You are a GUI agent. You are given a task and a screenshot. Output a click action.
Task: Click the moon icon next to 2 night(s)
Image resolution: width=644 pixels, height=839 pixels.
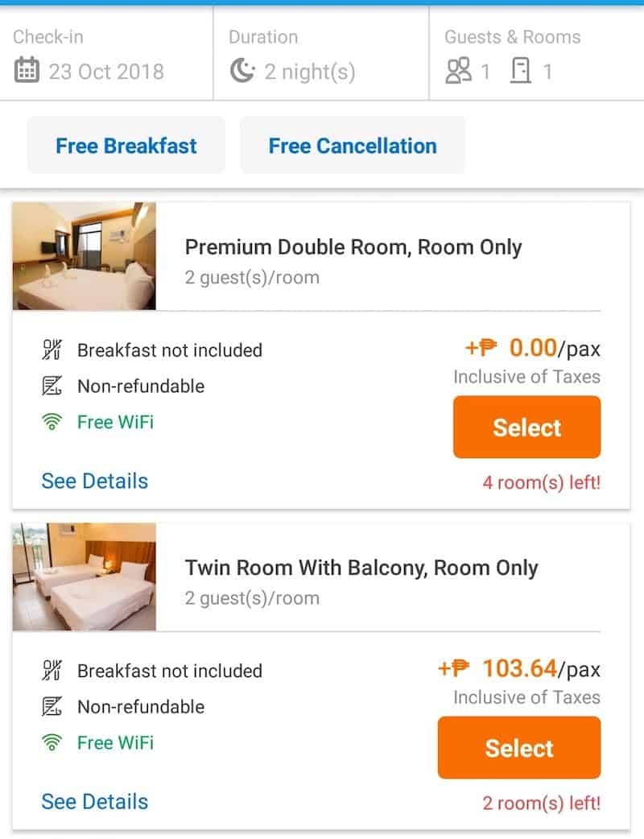(242, 72)
